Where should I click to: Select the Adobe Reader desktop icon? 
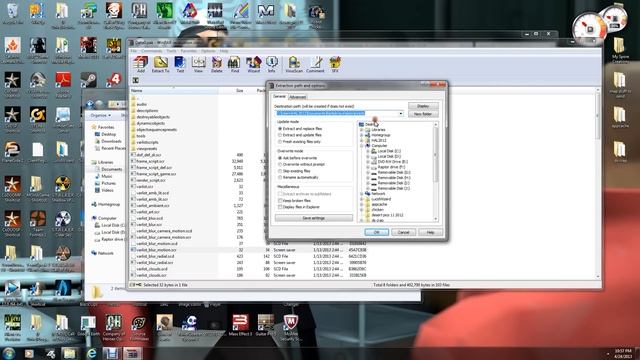(63, 83)
